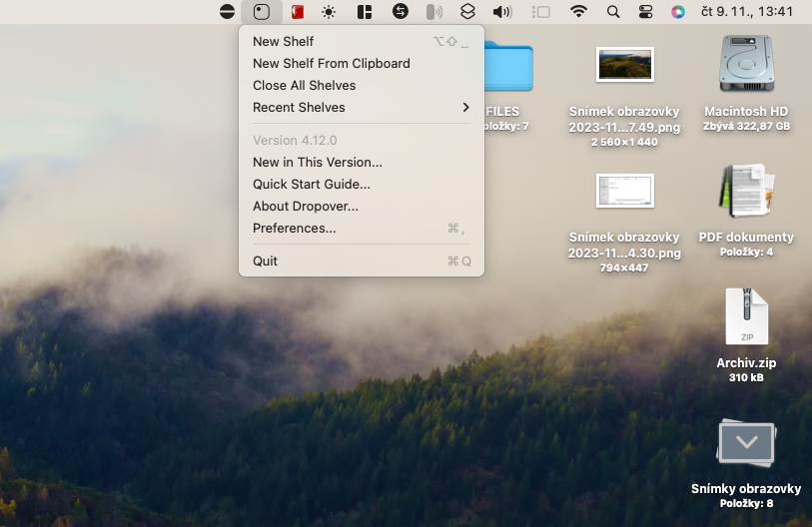The height and width of the screenshot is (527, 812).
Task: Open Dropover Preferences…
Action: coord(361,229)
